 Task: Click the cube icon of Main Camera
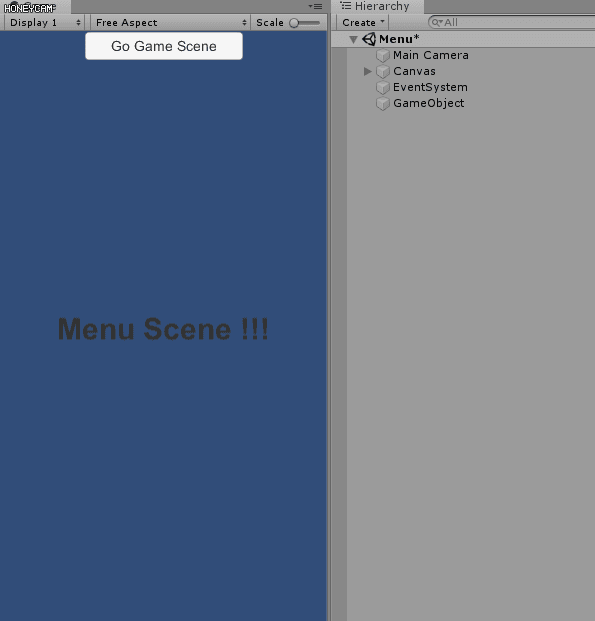(x=383, y=55)
